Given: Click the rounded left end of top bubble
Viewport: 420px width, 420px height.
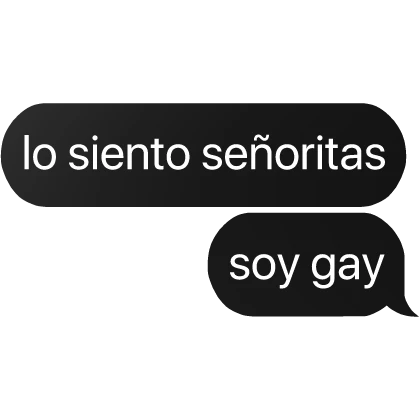Looking at the screenshot, I should pos(20,155).
